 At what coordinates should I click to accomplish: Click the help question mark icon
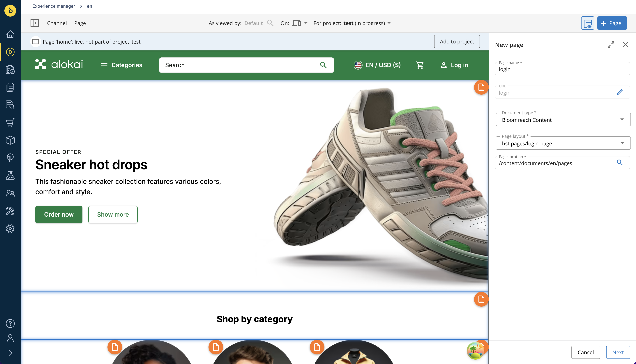coord(10,324)
